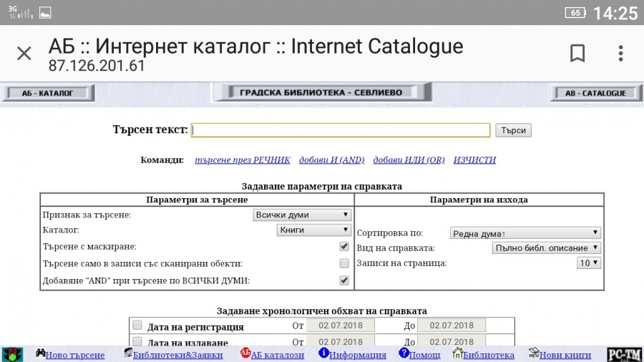The width and height of the screenshot is (644, 362).
Task: Open the Сортировка по dropdown
Action: [x=525, y=233]
